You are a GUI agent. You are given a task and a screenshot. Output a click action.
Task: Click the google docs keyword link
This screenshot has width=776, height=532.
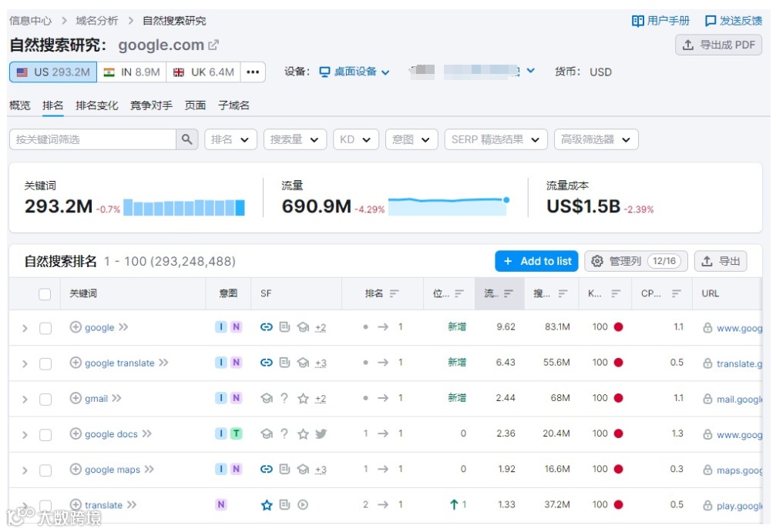point(111,434)
